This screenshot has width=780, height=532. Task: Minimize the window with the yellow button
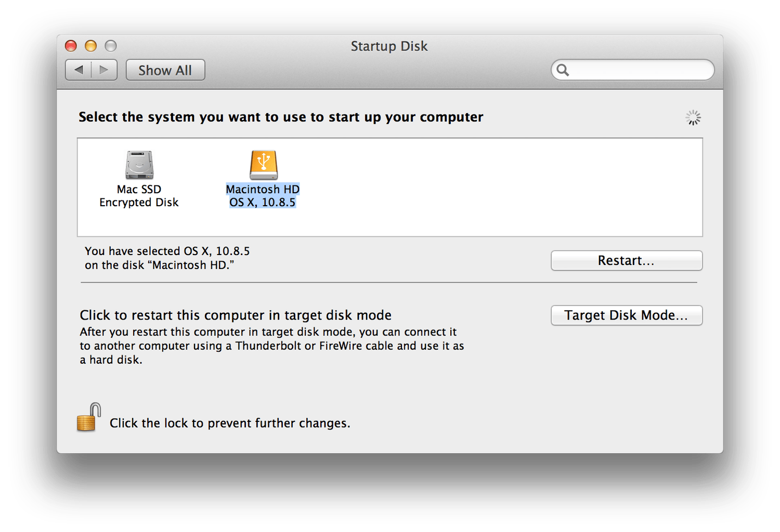click(90, 46)
